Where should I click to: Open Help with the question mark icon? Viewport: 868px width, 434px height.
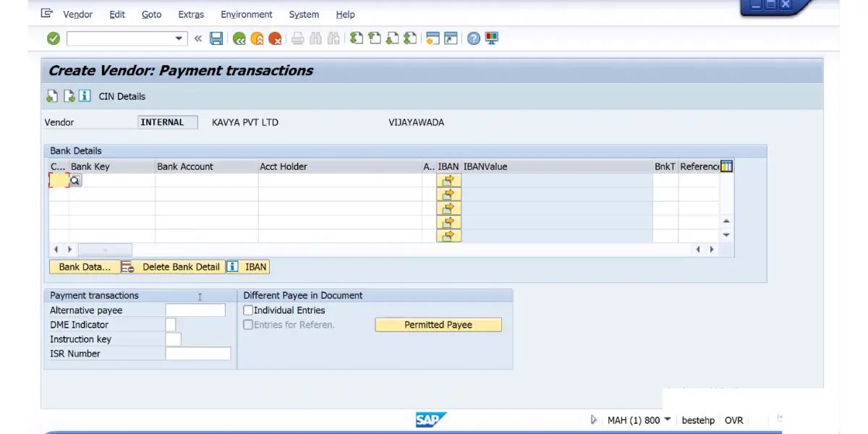coord(473,38)
